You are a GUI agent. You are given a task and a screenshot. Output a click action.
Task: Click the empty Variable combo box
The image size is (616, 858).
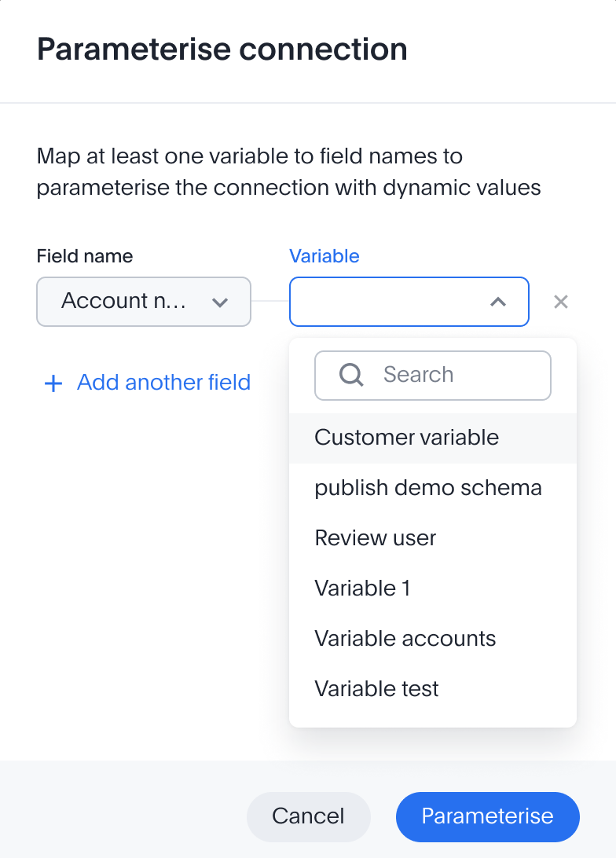[x=409, y=302]
